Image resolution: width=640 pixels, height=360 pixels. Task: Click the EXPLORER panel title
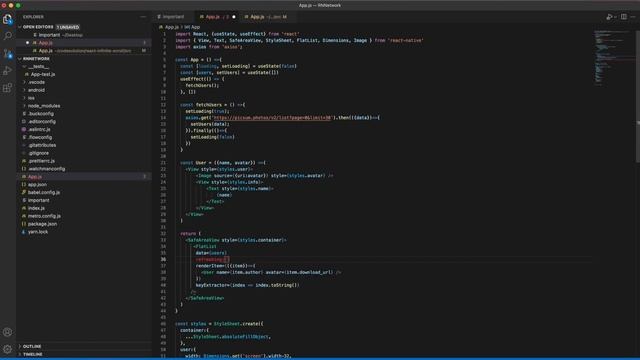(33, 17)
